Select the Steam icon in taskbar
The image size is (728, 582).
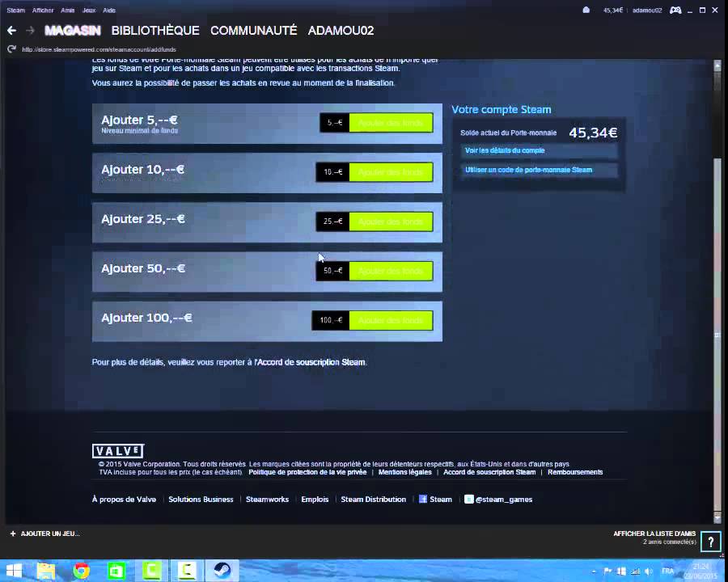coord(222,571)
